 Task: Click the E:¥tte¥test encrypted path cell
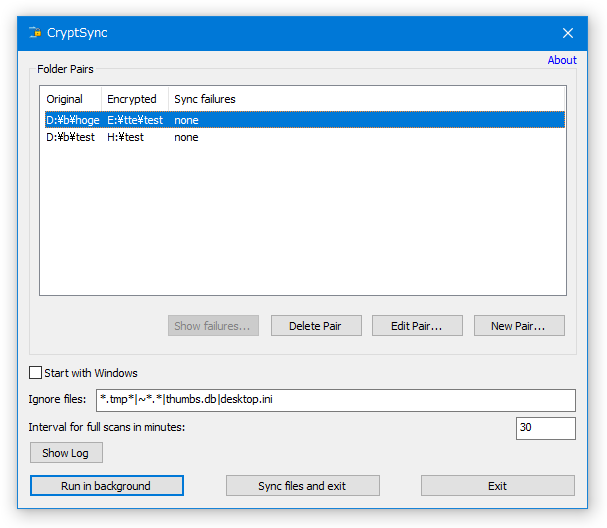pyautogui.click(x=135, y=120)
